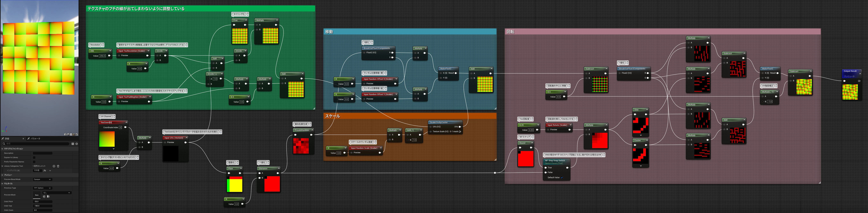Image resolution: width=868 pixels, height=213 pixels.
Task: Collapse the PreudoRandom node preview chevron
Action: coord(312,130)
